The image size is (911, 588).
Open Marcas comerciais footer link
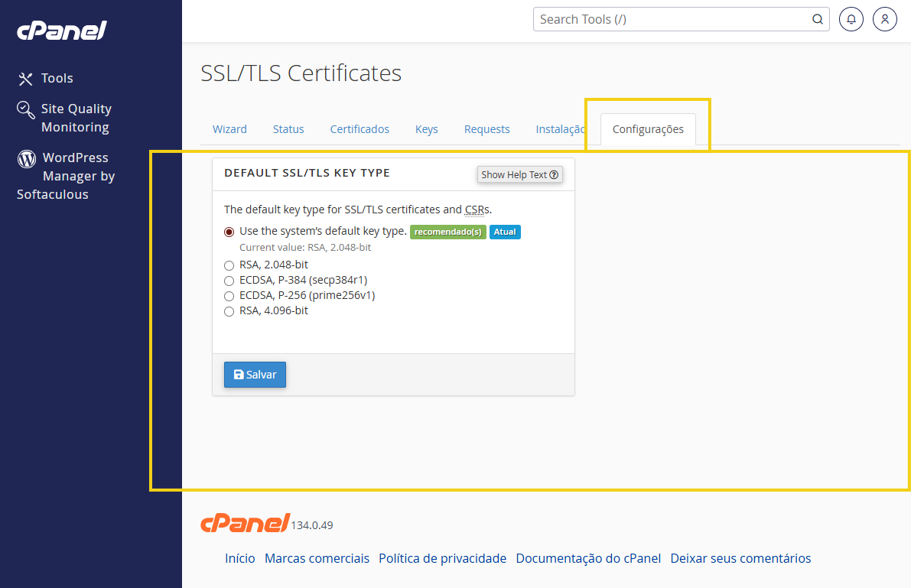point(317,558)
